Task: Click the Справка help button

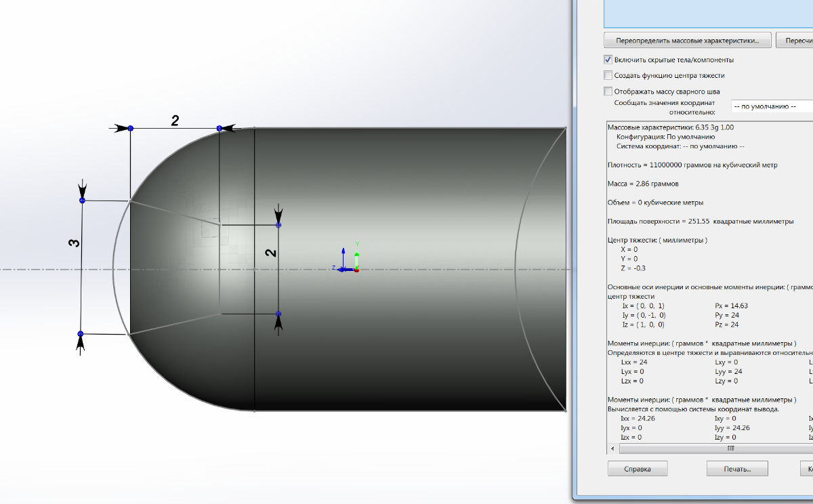Action: click(637, 469)
